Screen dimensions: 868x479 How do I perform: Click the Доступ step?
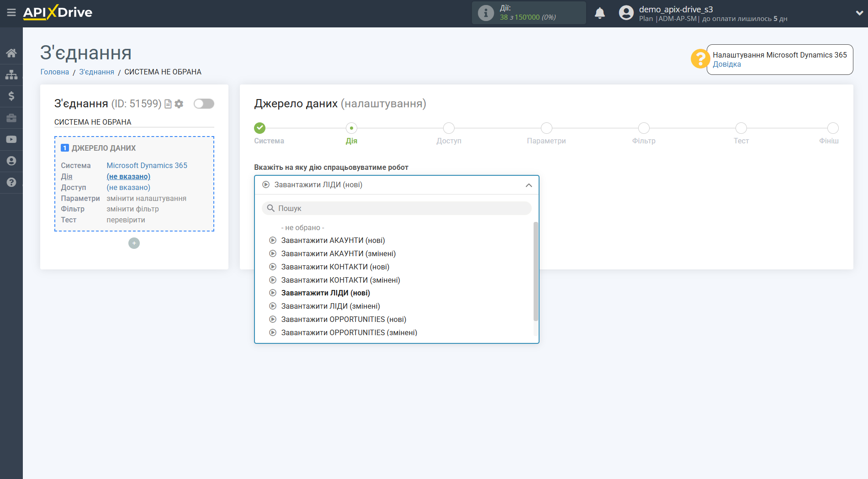[x=449, y=128]
